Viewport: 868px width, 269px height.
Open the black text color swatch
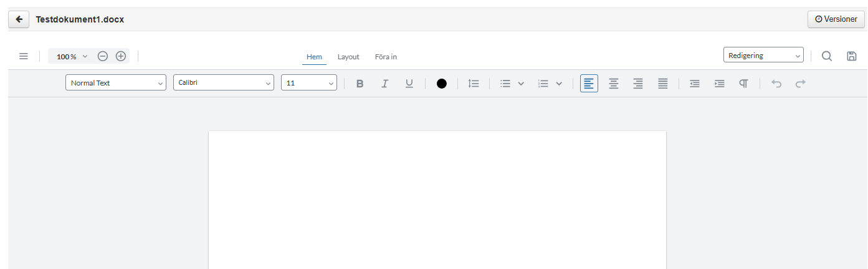442,84
